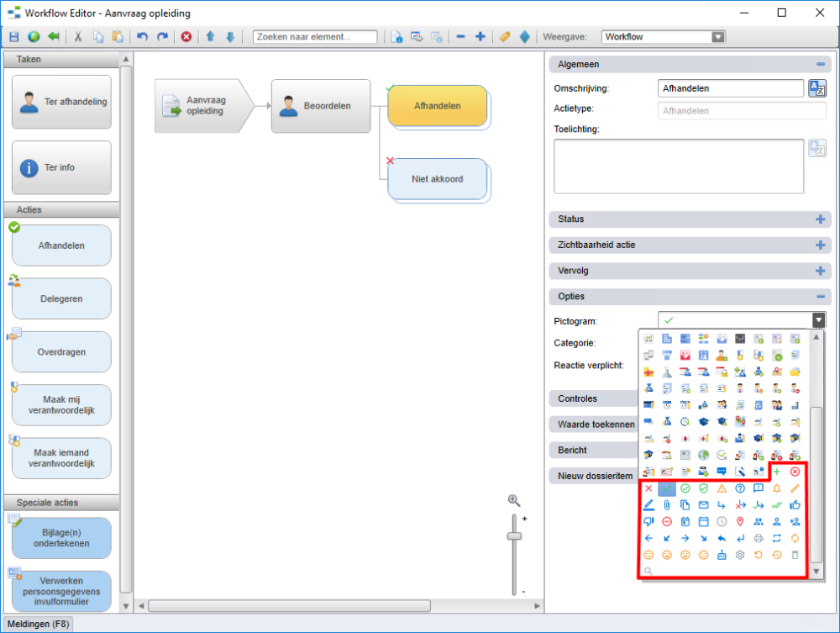Click the scissors Cut icon
The height and width of the screenshot is (633, 840).
point(78,37)
